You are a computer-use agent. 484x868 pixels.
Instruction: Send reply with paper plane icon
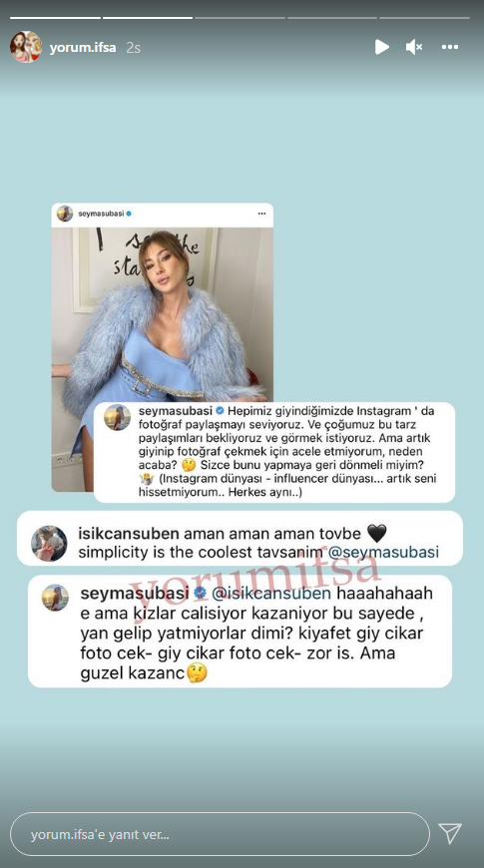450,834
